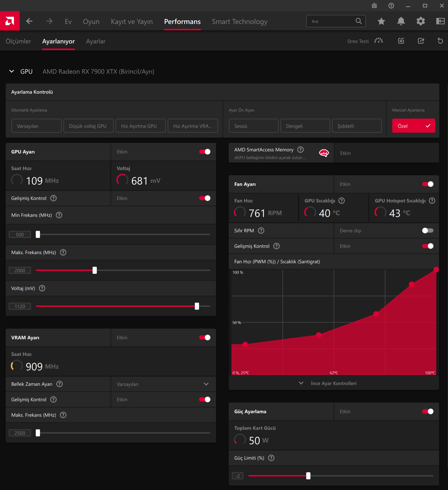This screenshot has width=448, height=490.
Task: Toggle Fan Ayarı switch
Action: (x=428, y=184)
